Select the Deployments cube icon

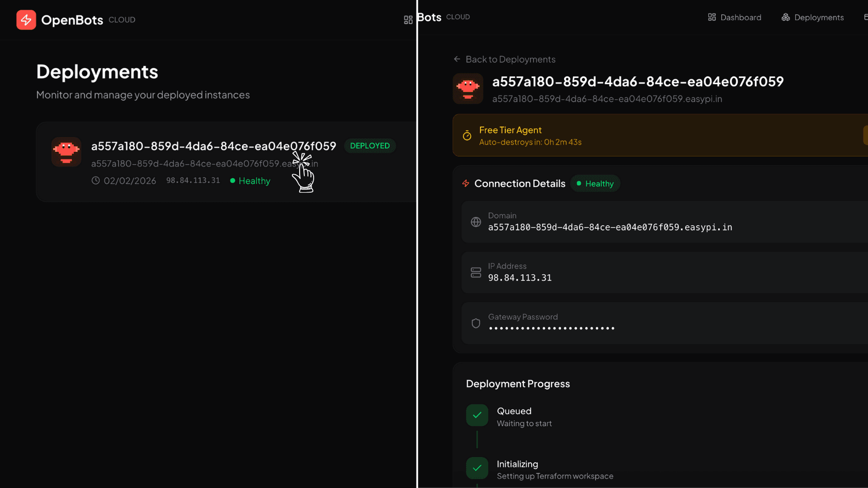(785, 17)
